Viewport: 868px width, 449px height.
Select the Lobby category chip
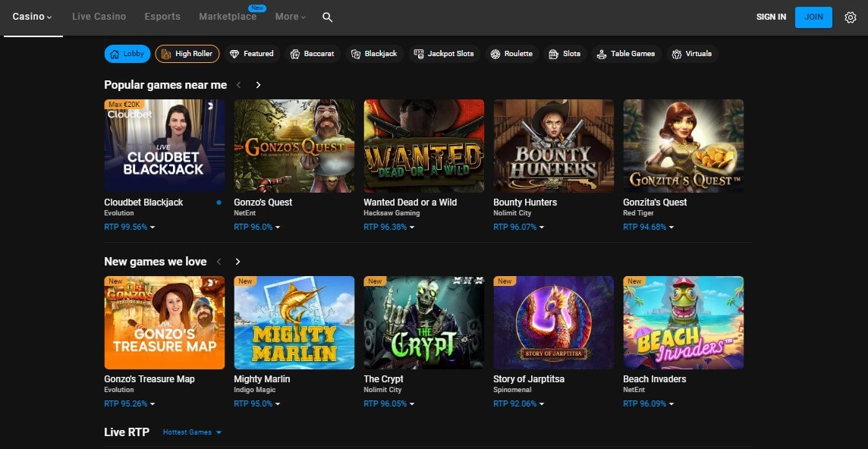pyautogui.click(x=127, y=54)
